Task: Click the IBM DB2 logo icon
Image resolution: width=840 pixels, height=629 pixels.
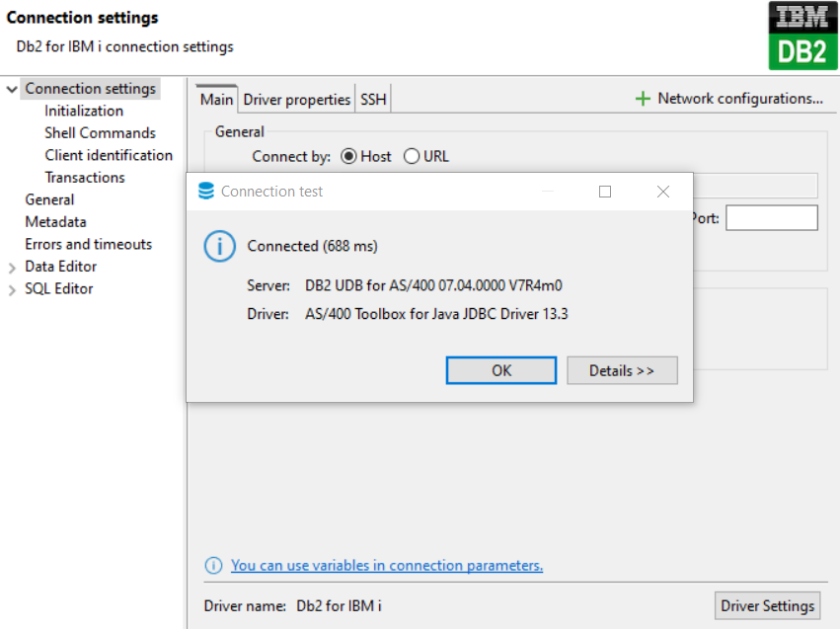Action: pos(802,36)
